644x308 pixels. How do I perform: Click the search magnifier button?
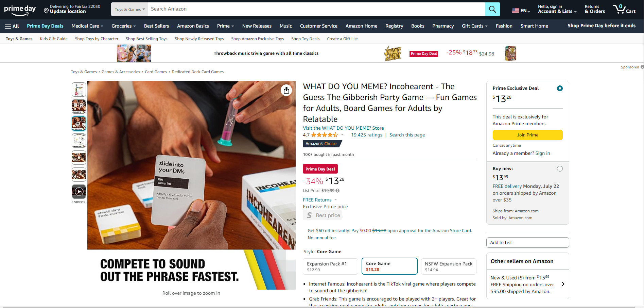[492, 9]
